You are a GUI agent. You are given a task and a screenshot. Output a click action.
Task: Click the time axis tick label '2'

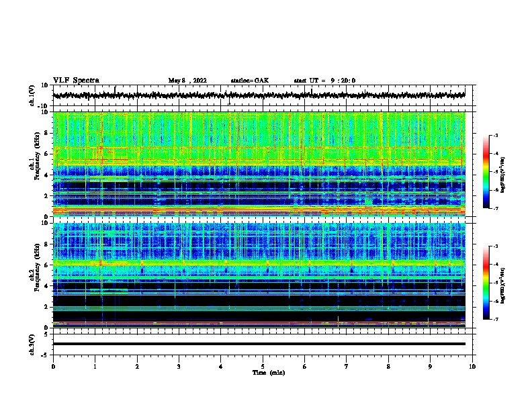click(137, 367)
